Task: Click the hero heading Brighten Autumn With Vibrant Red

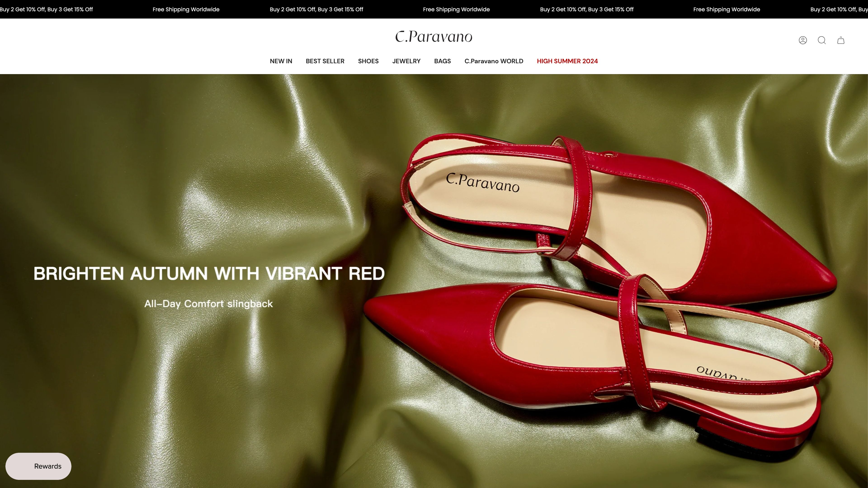Action: tap(209, 273)
